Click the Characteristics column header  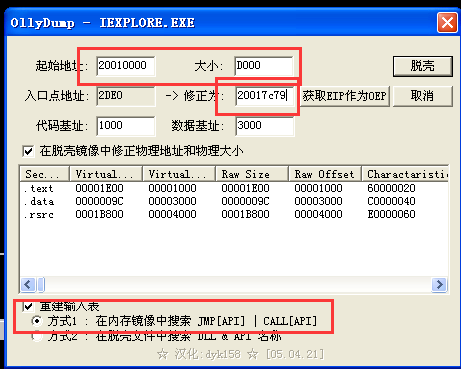pyautogui.click(x=405, y=174)
